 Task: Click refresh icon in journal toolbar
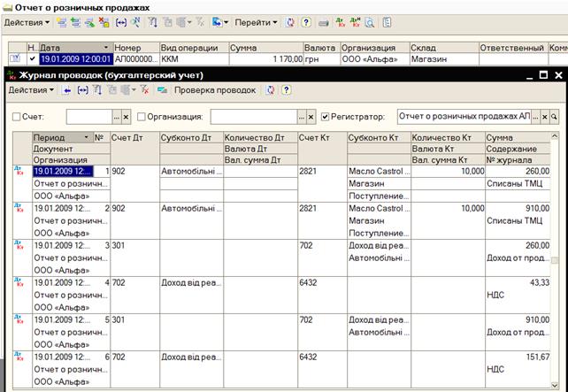pyautogui.click(x=270, y=90)
